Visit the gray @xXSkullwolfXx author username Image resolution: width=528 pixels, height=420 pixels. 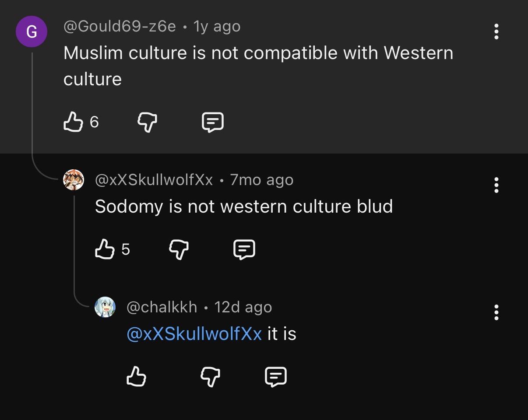(x=154, y=180)
